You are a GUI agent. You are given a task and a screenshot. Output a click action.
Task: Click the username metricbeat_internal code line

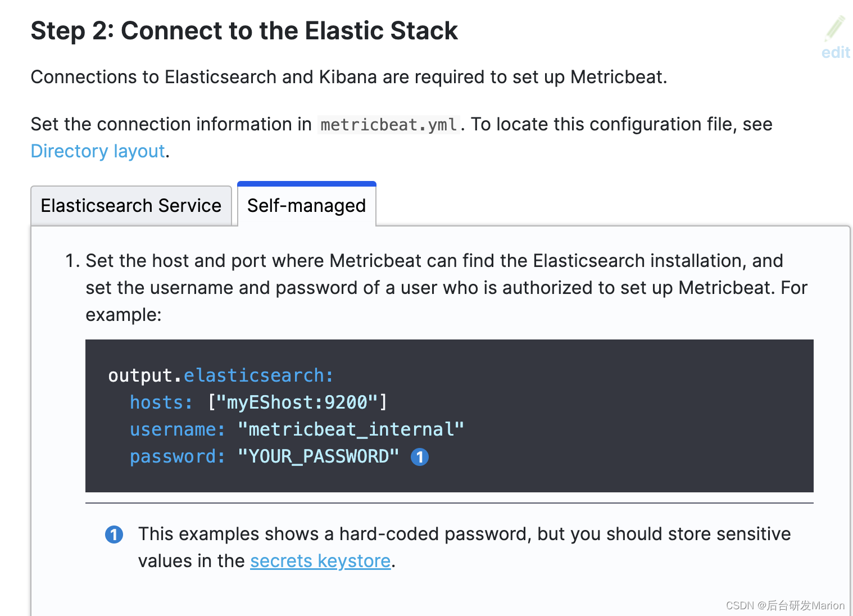click(297, 429)
